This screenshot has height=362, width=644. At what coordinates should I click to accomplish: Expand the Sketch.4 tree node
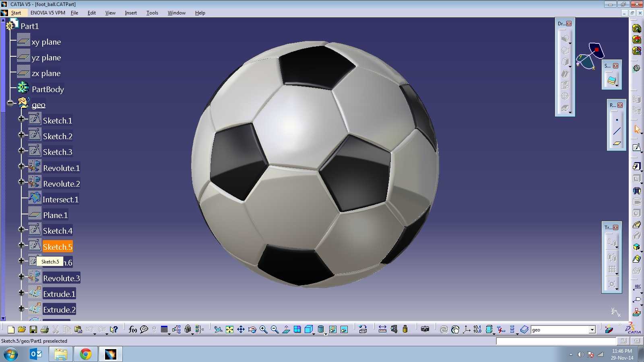point(21,229)
